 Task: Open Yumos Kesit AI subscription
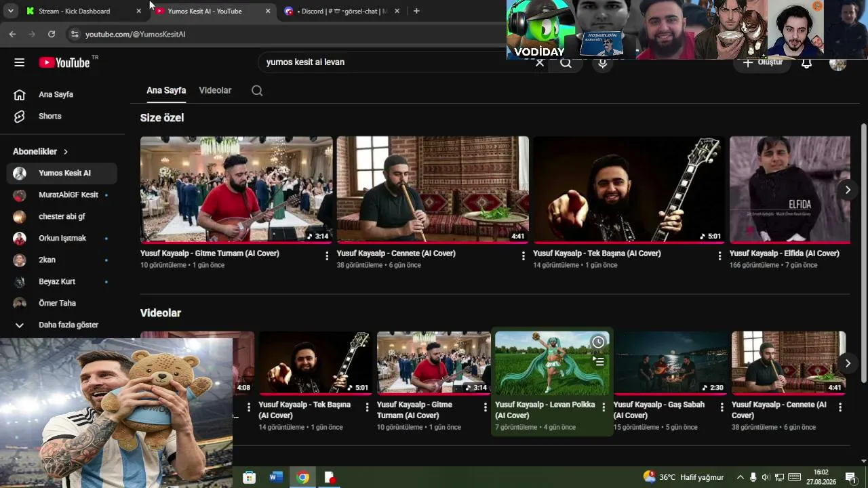coord(62,174)
